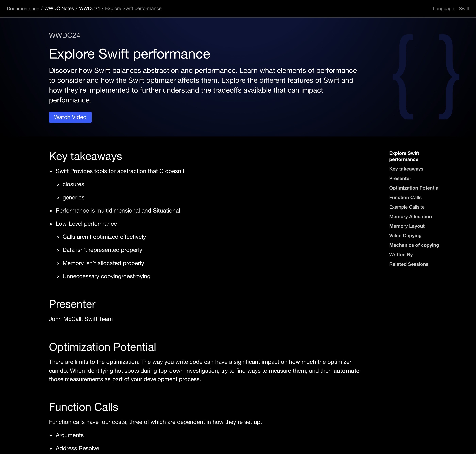Open Related Sessions sidebar link
476x454 pixels.
[408, 264]
